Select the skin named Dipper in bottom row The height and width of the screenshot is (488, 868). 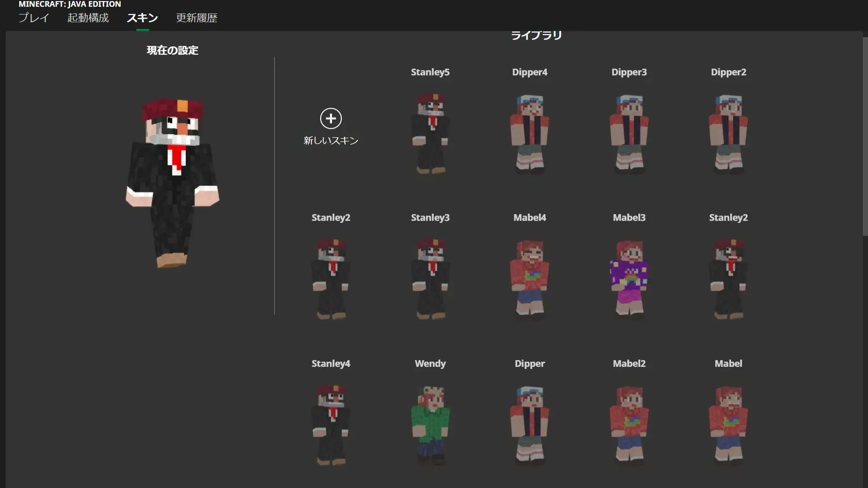(529, 425)
